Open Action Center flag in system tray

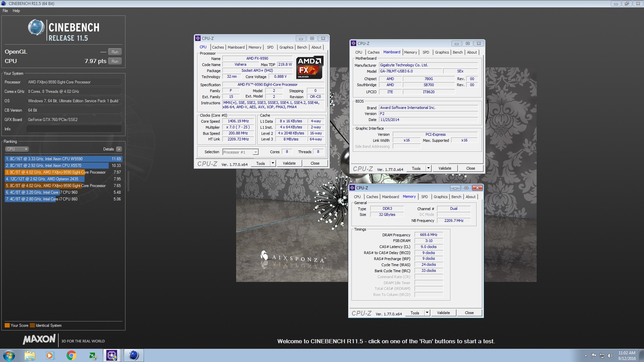point(594,356)
